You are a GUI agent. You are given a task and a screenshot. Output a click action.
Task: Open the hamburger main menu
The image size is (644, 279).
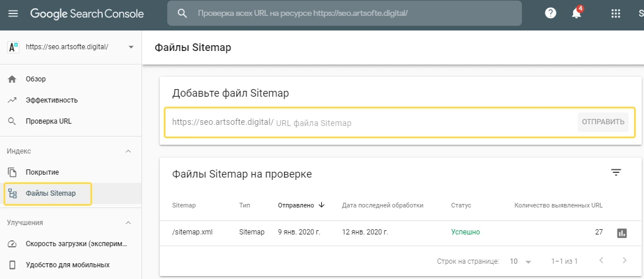[x=13, y=13]
